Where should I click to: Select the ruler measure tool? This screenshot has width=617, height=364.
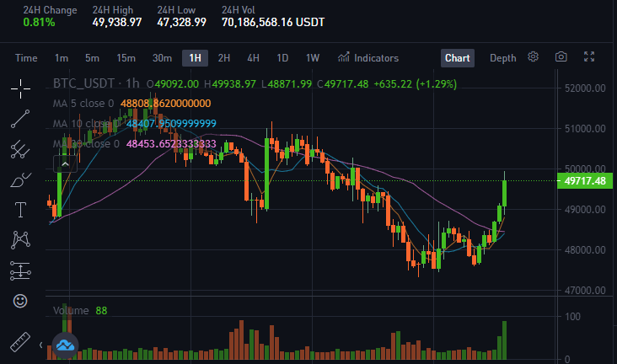(20, 341)
